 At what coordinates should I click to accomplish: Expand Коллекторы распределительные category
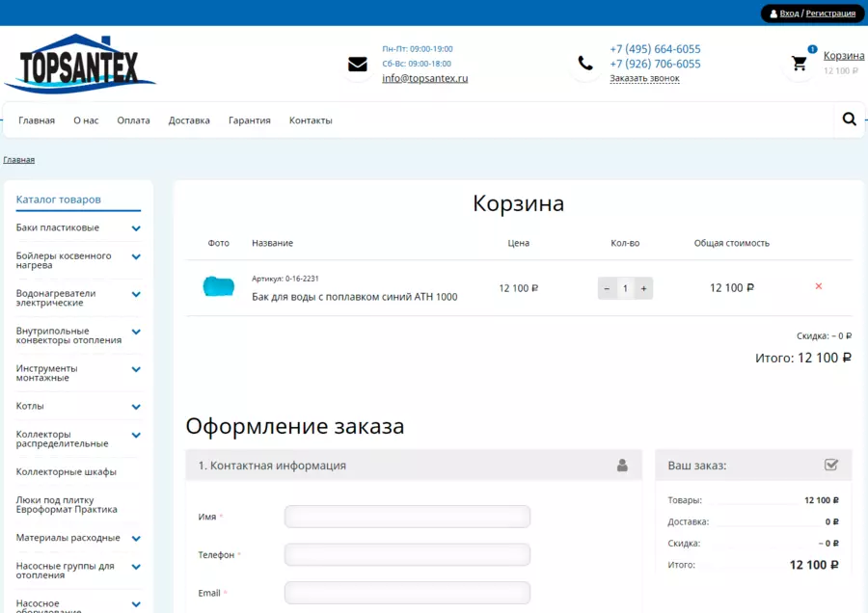[136, 435]
